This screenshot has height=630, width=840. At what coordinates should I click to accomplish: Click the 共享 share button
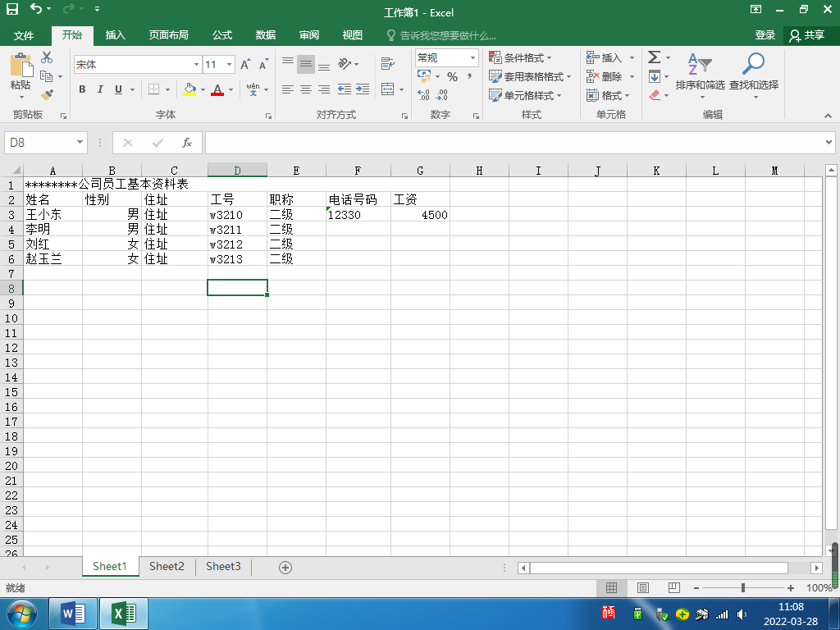tap(807, 35)
